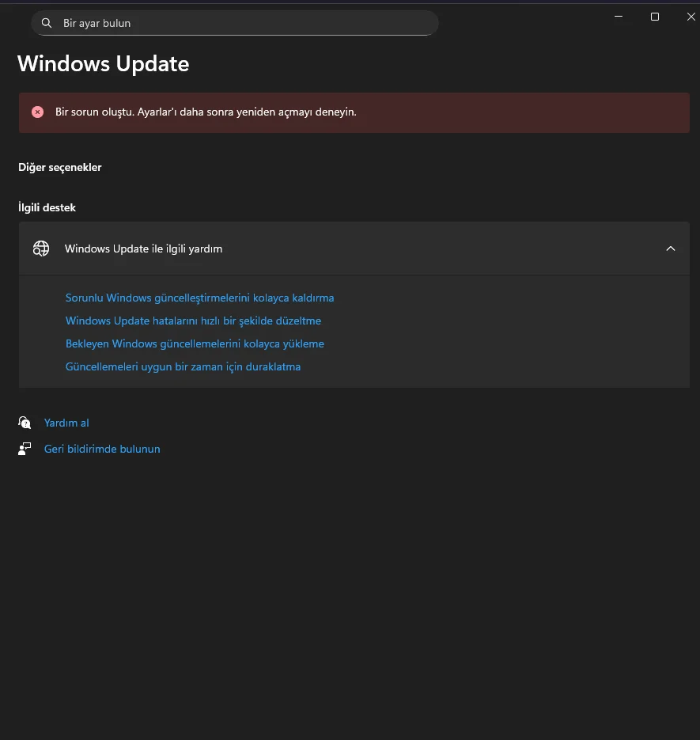Viewport: 700px width, 740px height.
Task: Click the 'Windows Update' page title
Action: (x=104, y=64)
